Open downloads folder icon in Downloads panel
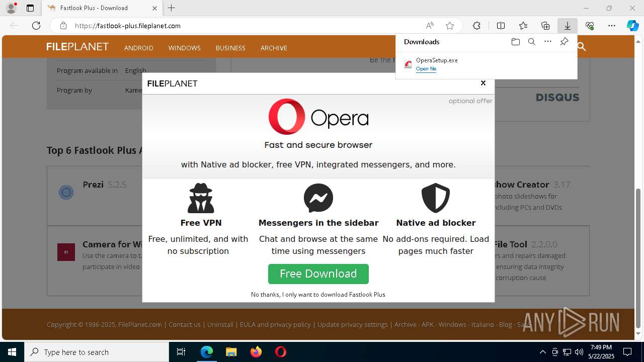Screen dimensions: 644x362 click(x=515, y=42)
